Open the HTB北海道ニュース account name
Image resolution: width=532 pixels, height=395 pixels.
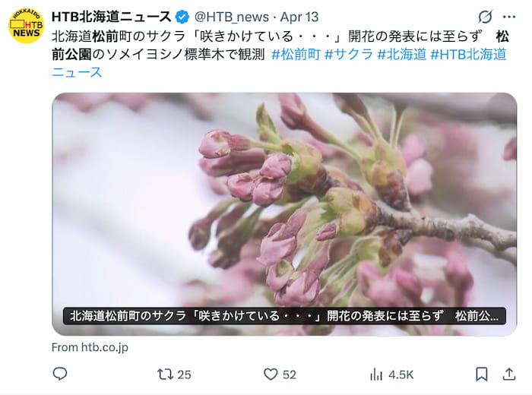coord(112,17)
